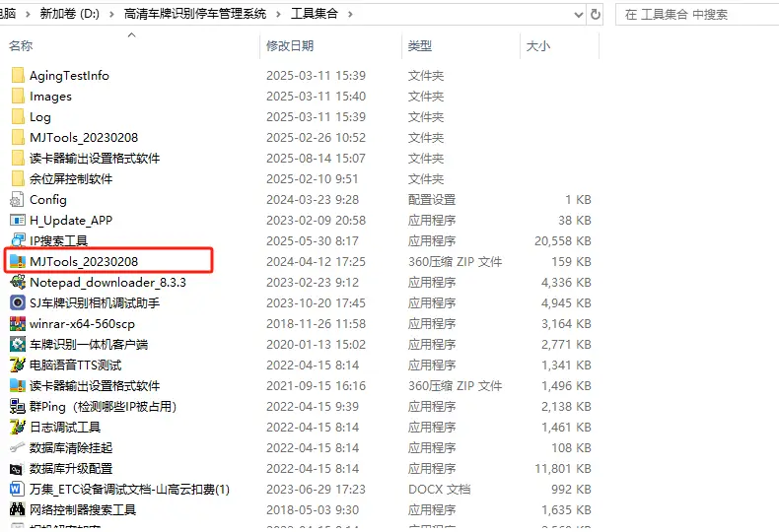This screenshot has width=779, height=532.
Task: Sort files by 修改日期 column
Action: point(290,45)
